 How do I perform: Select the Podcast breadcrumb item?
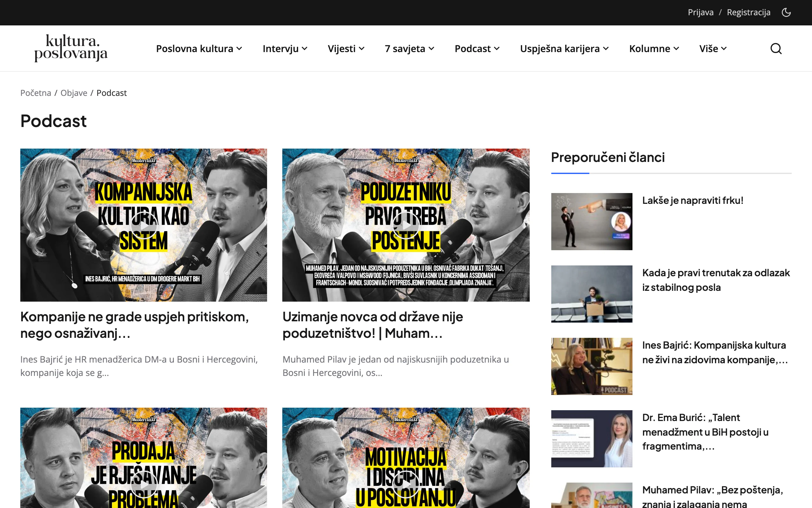click(111, 93)
